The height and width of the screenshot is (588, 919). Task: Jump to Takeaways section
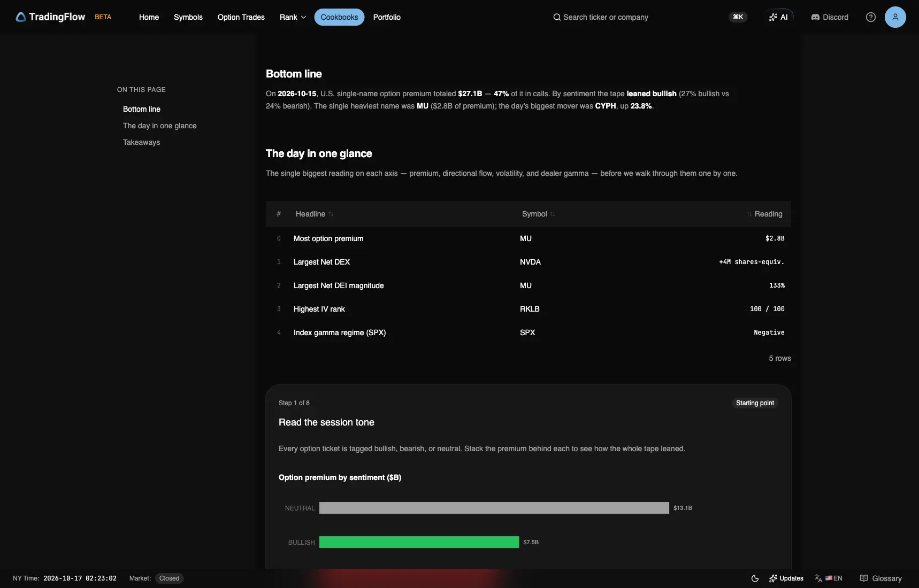tap(141, 142)
